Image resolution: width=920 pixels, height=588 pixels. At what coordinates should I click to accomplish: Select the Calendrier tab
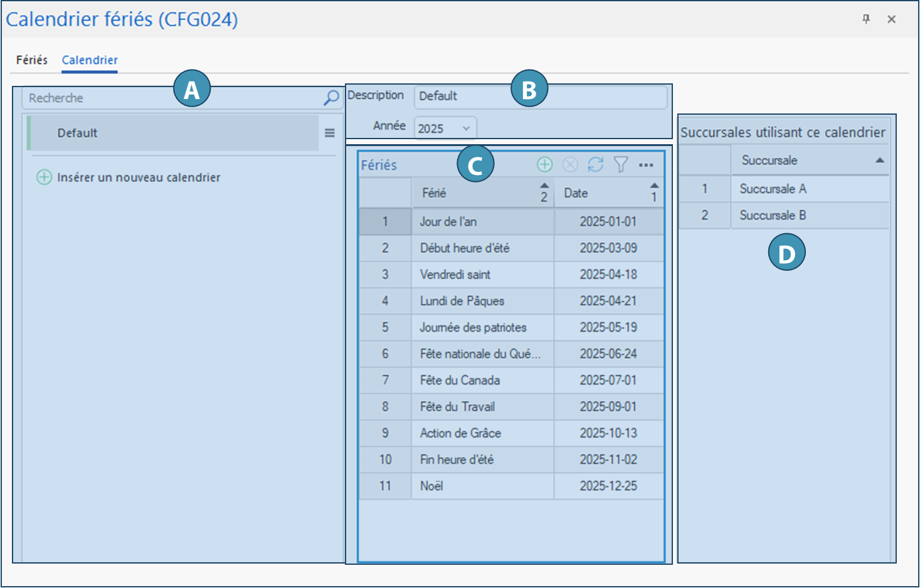[90, 60]
